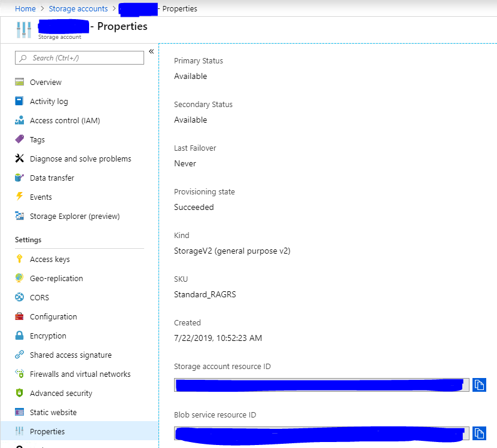Copy the Blob service resource ID

click(479, 434)
